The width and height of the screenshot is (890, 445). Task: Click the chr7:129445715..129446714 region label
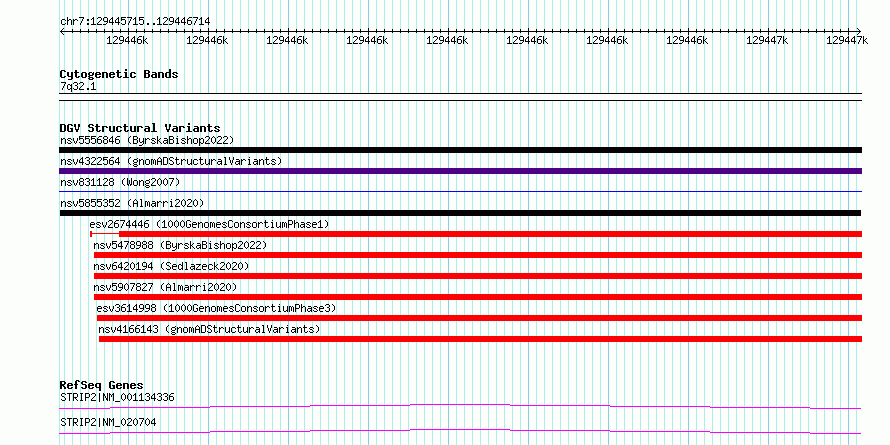pos(135,22)
